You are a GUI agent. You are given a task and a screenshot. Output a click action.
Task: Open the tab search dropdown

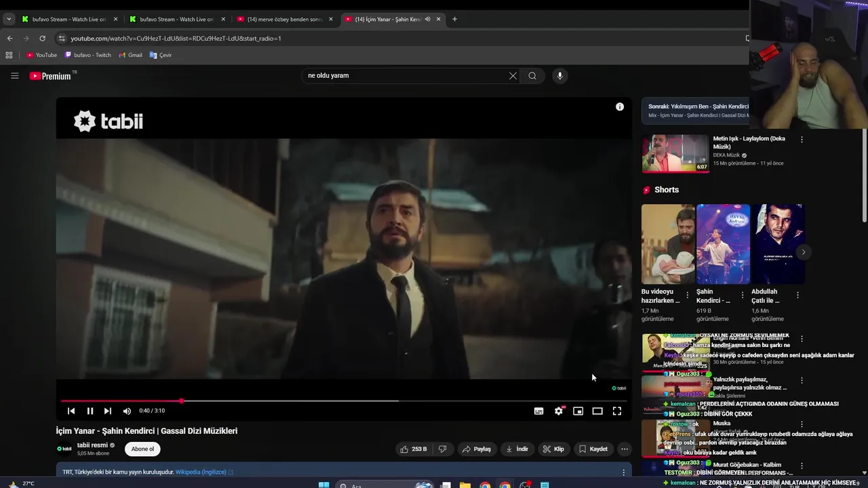(8, 19)
